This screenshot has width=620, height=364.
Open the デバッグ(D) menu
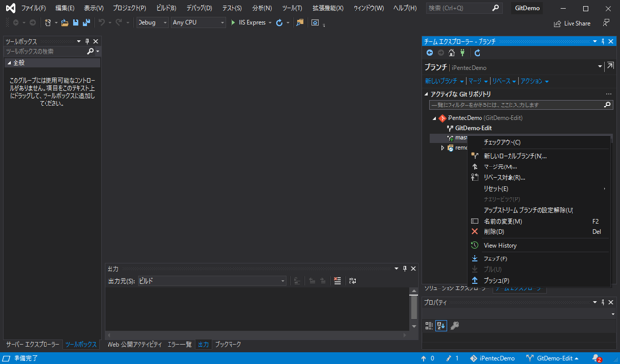coord(200,8)
